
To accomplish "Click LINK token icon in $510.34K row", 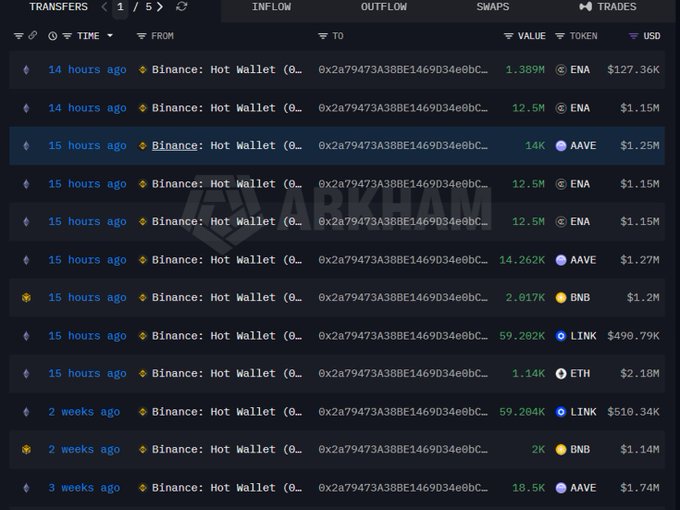I will point(561,412).
